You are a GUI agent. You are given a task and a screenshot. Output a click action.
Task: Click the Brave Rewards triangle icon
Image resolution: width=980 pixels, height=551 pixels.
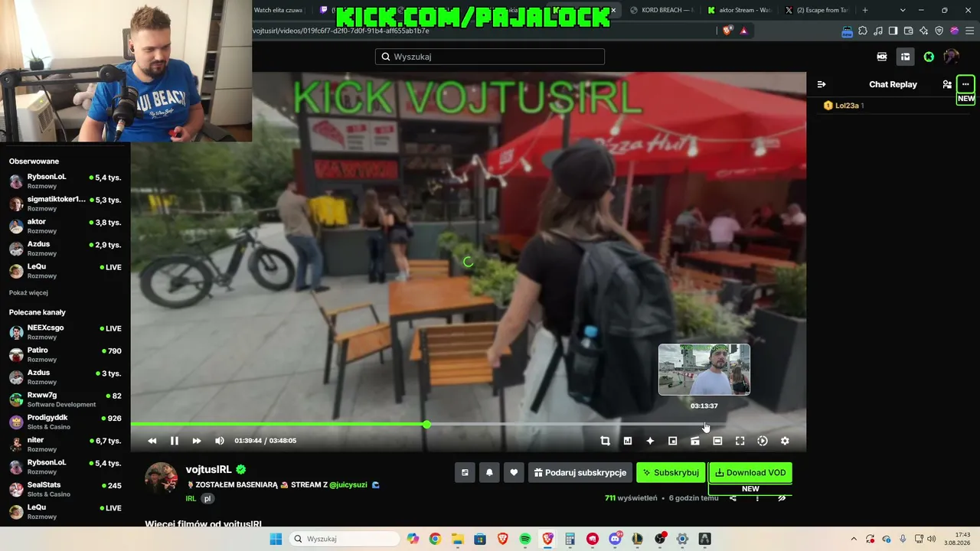[743, 31]
